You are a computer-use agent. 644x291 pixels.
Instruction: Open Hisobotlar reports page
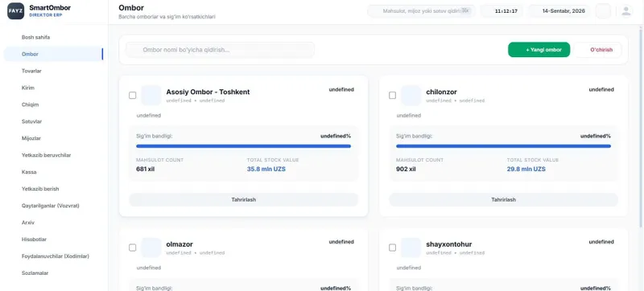click(x=53, y=240)
